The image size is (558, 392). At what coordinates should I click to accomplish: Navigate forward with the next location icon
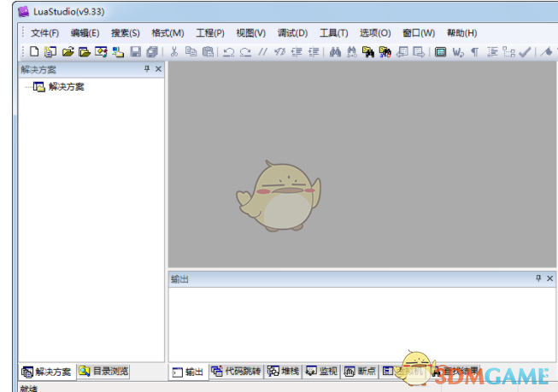pyautogui.click(x=419, y=52)
